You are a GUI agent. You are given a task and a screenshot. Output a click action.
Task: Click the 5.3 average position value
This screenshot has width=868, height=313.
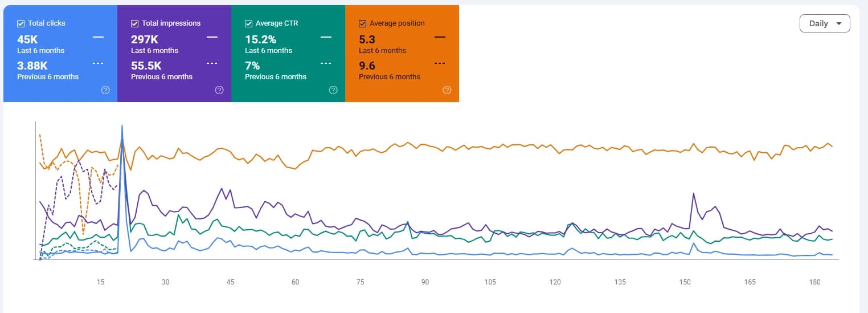(367, 39)
